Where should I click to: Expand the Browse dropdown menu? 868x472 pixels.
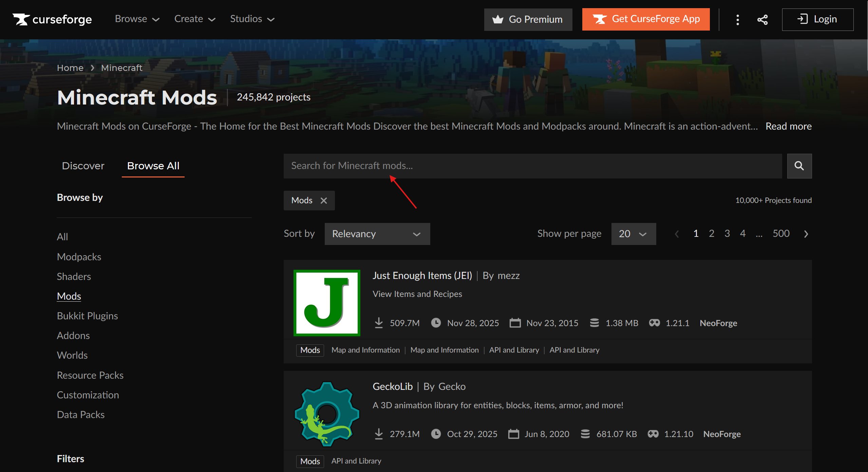coord(137,19)
